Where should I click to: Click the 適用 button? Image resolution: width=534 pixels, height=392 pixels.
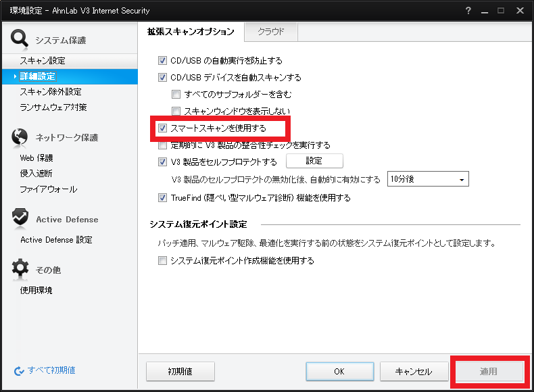(x=489, y=371)
